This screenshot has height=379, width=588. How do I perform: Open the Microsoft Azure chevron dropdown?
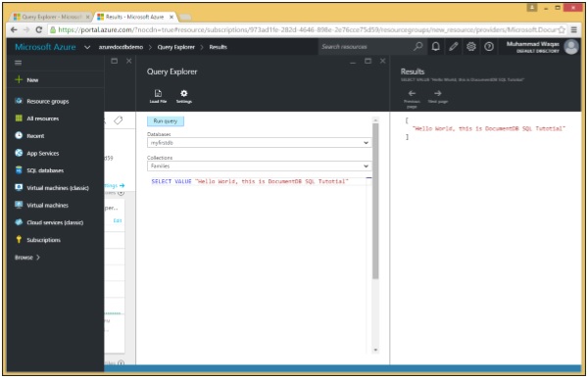(x=87, y=47)
